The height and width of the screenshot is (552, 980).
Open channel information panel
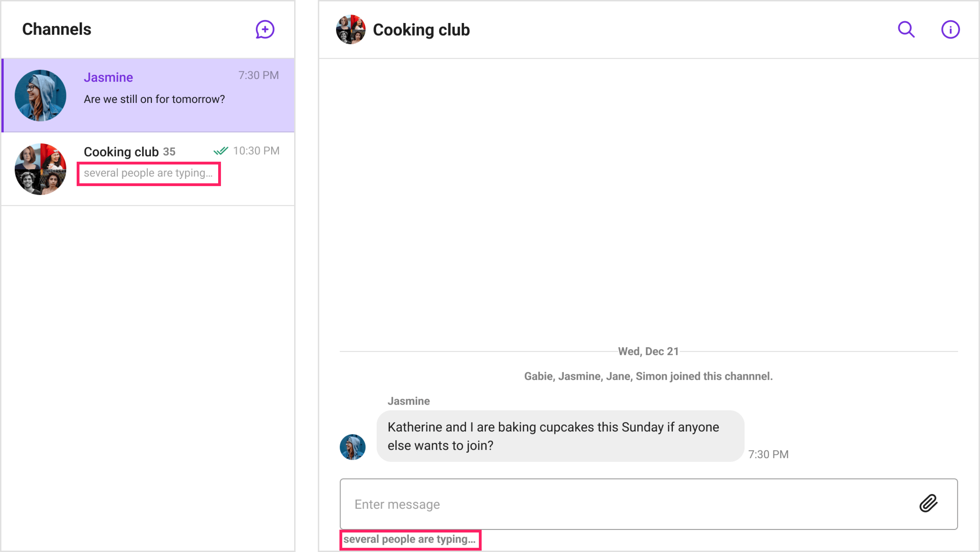[950, 29]
